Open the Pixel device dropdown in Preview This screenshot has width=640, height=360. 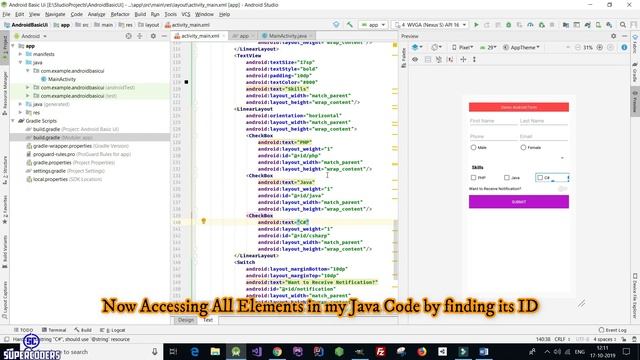[x=463, y=47]
